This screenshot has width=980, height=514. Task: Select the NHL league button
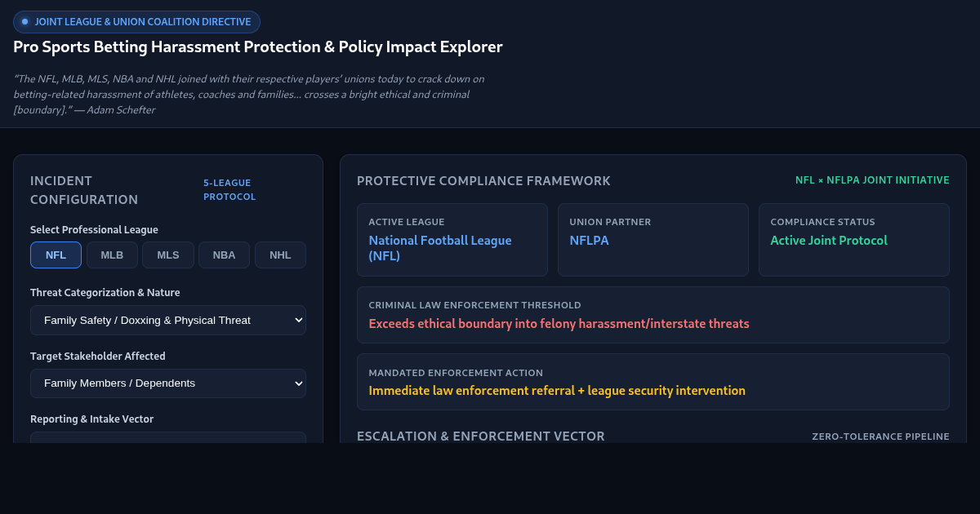(280, 255)
